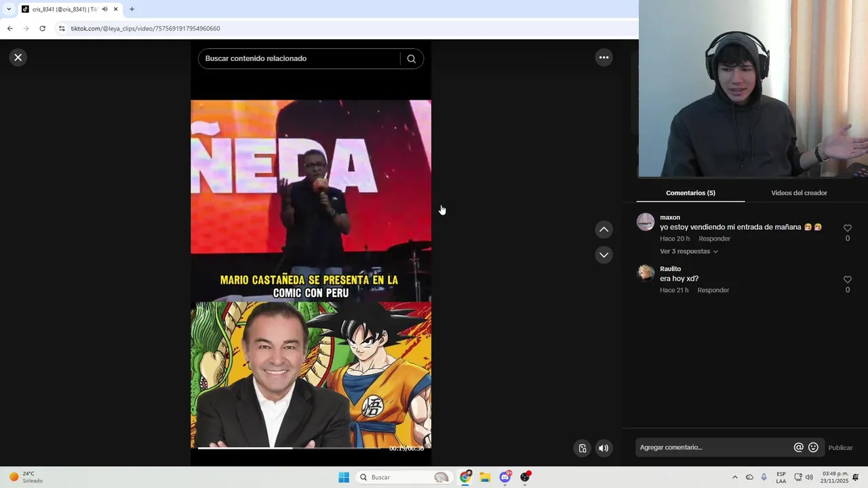Reload the page in browser
Screen dimensions: 868x488
(x=42, y=28)
